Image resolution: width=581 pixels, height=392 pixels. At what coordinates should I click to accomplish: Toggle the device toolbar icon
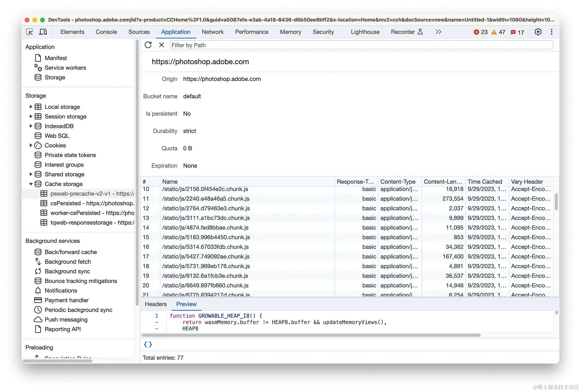(43, 32)
